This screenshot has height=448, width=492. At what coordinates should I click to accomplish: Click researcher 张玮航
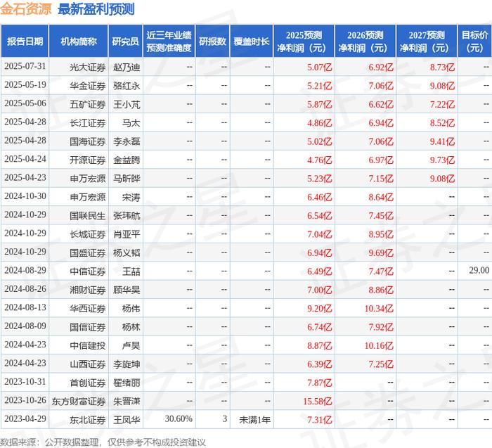127,215
